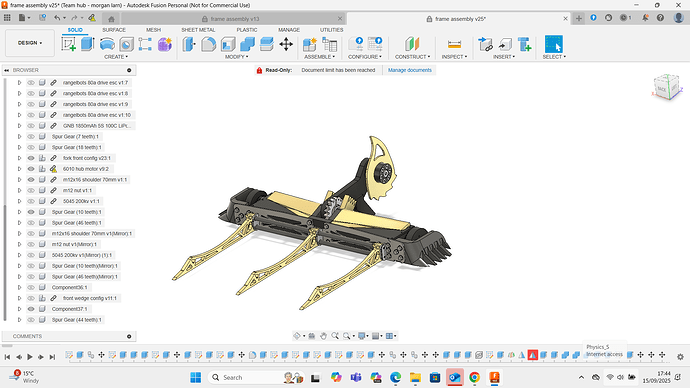Select the Create Sketch tool
Viewport: 690px width, 388px height.
point(69,44)
